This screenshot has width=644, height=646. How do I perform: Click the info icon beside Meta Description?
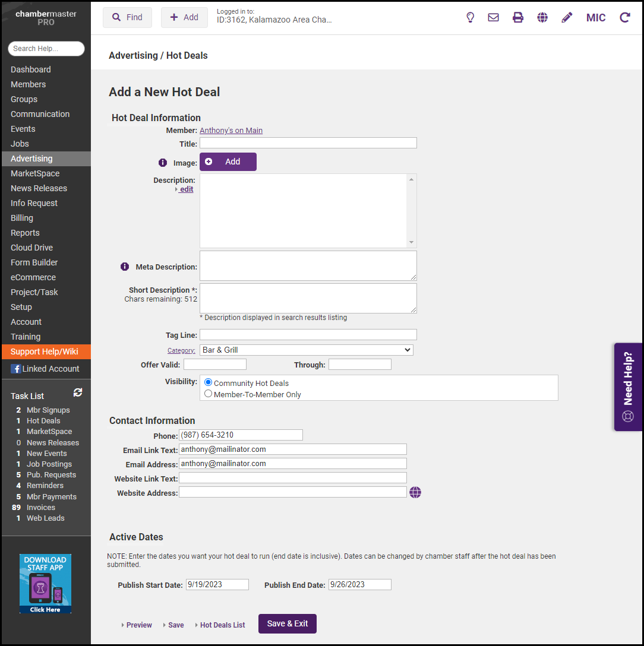click(x=125, y=267)
